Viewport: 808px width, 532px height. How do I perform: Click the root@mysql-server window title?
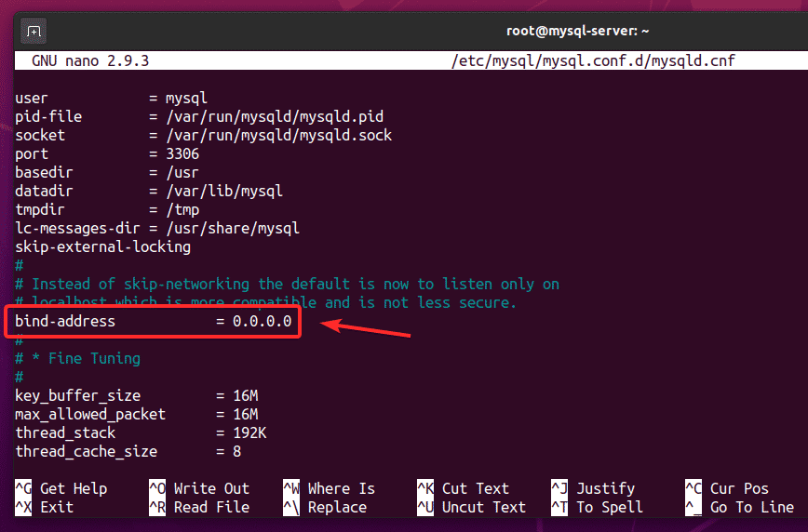coord(577,31)
